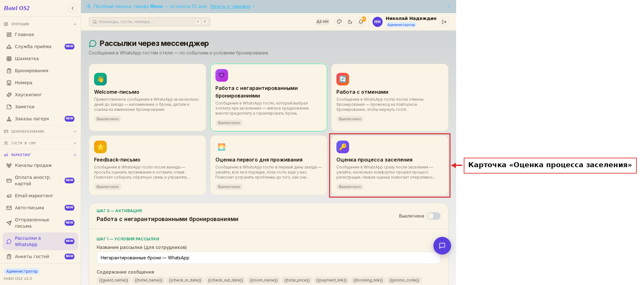Click the Feedback-письмо star icon

click(100, 147)
